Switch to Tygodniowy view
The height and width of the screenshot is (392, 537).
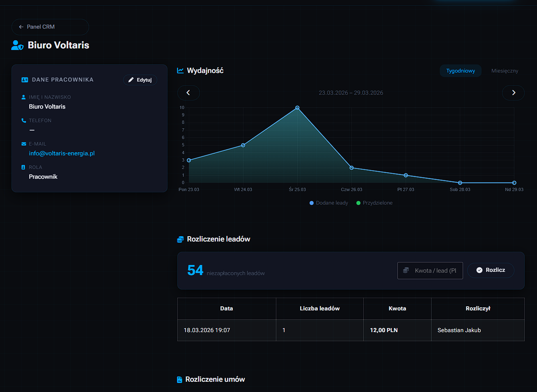click(460, 71)
